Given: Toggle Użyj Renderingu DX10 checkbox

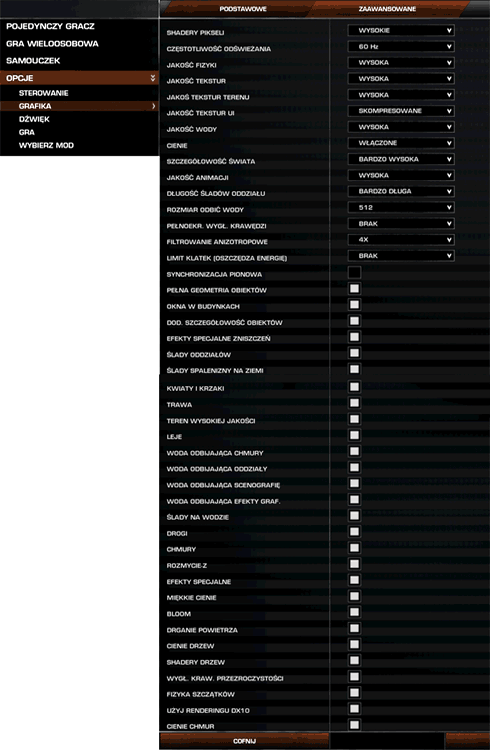Looking at the screenshot, I should pos(355,709).
